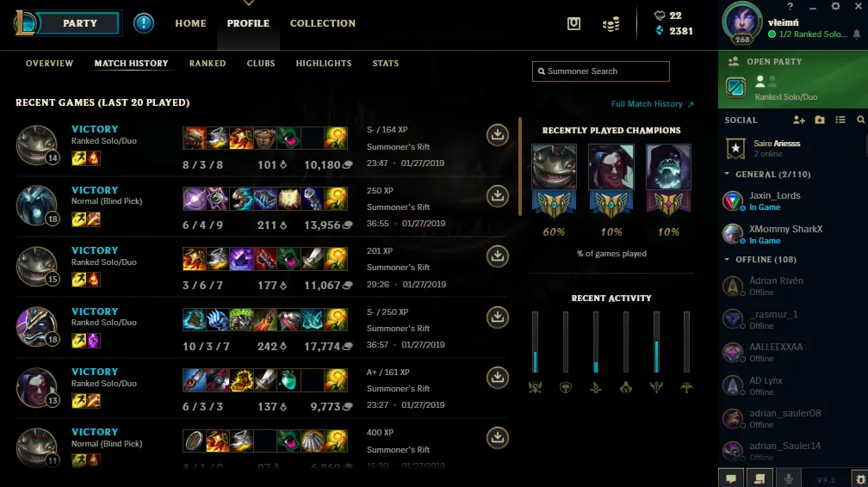
Task: Open the COLLECTION menu
Action: click(323, 23)
